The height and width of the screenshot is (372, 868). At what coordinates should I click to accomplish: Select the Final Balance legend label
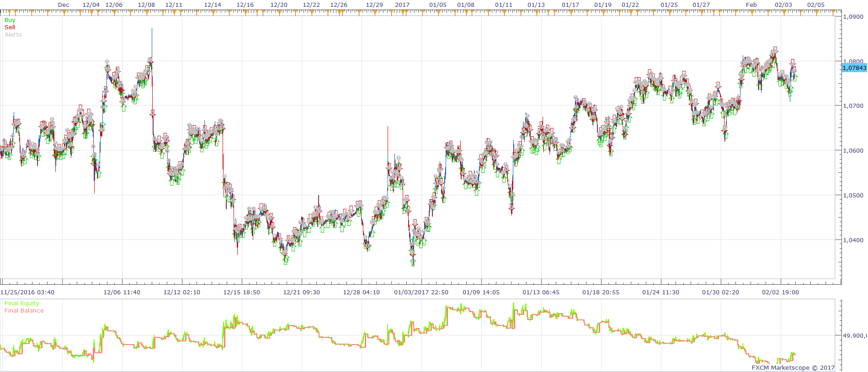(x=24, y=311)
